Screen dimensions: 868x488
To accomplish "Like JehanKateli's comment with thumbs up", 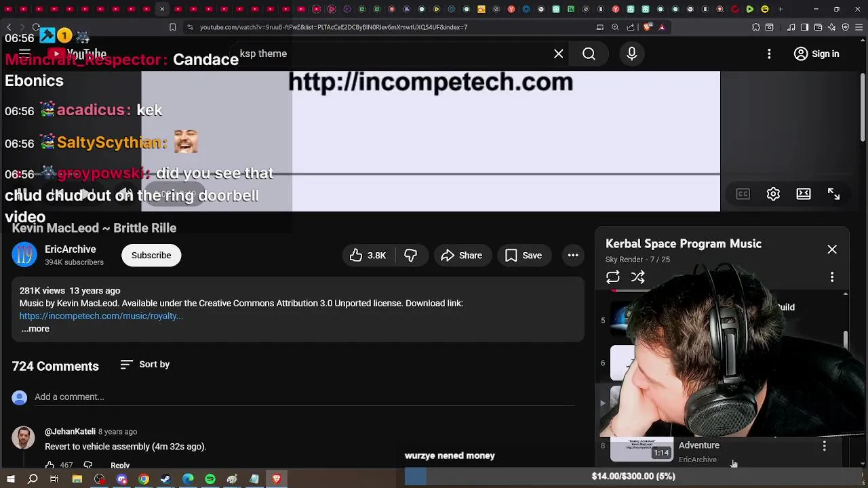I will (x=50, y=465).
